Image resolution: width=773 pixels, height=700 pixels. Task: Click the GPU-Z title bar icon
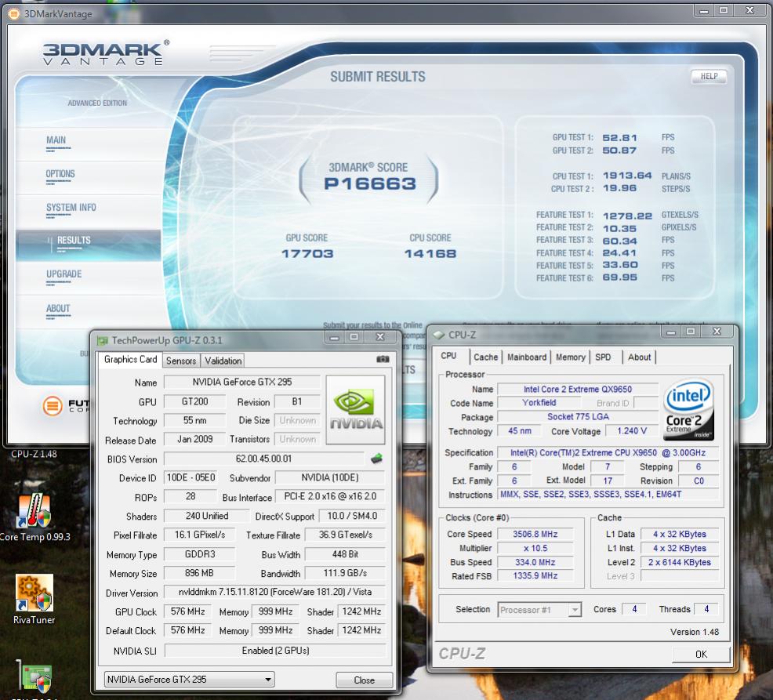(103, 341)
